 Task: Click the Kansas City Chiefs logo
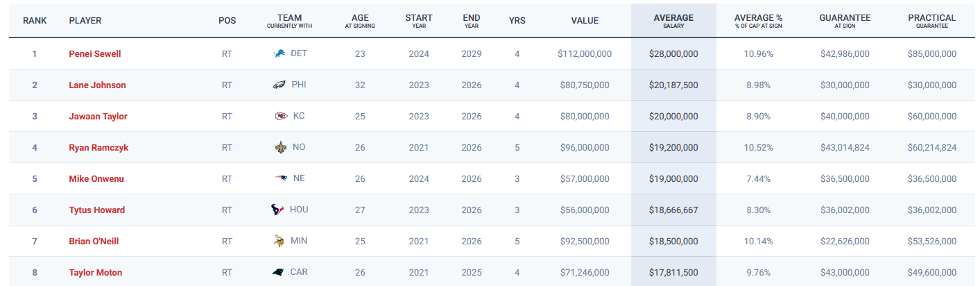[281, 117]
